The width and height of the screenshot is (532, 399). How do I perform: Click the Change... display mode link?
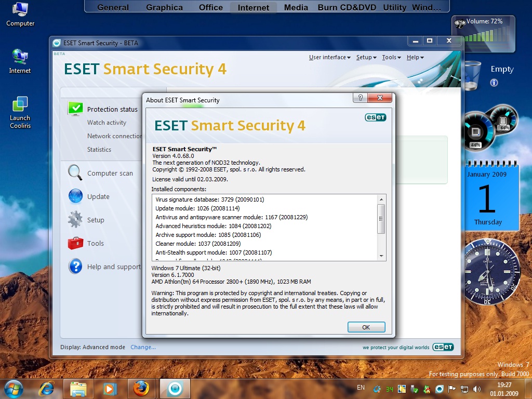click(x=143, y=347)
